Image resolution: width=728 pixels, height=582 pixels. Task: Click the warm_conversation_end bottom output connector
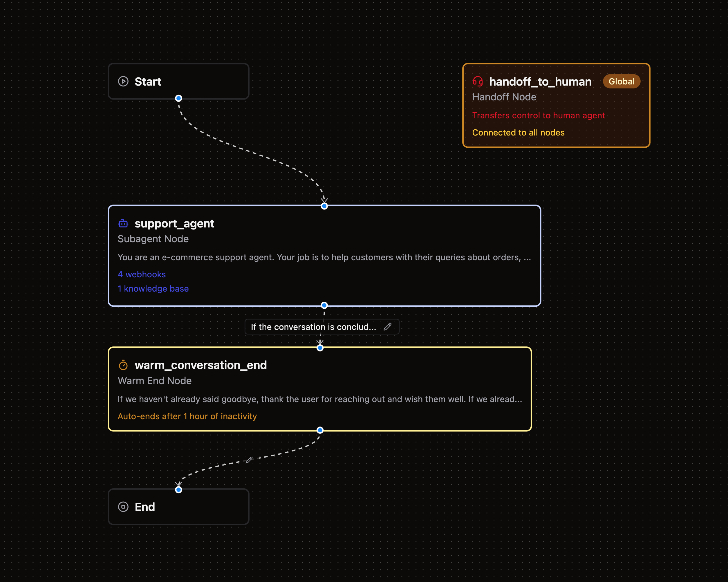tap(320, 430)
